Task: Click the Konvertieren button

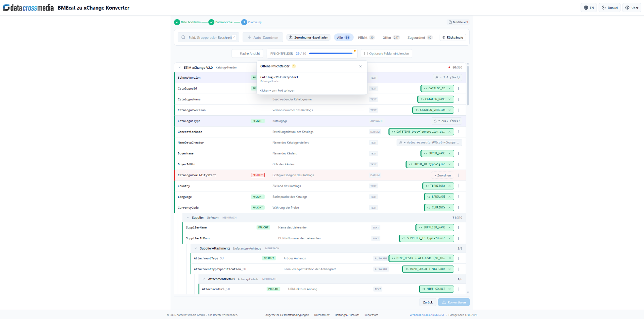Action: coord(454,302)
